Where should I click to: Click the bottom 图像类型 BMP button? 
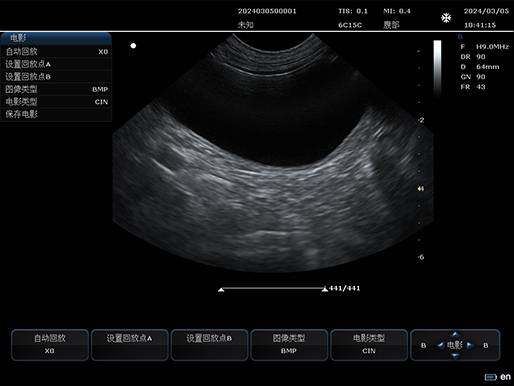tap(289, 345)
